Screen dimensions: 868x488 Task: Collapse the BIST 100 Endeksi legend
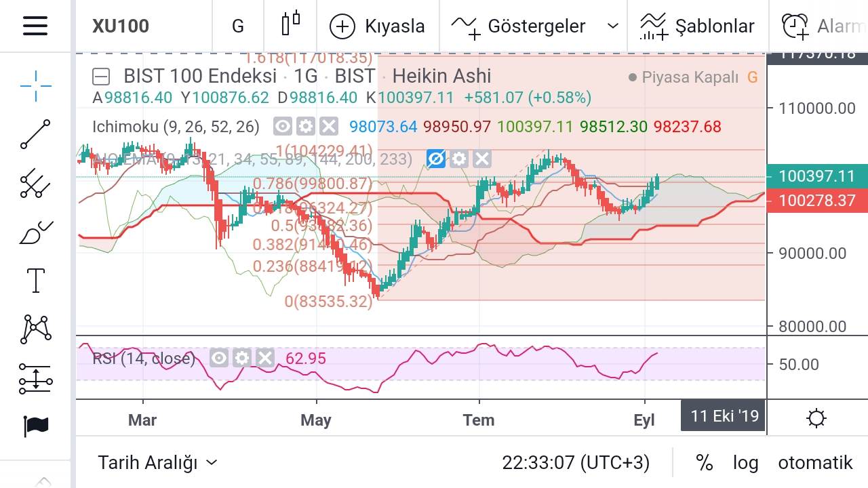(101, 76)
